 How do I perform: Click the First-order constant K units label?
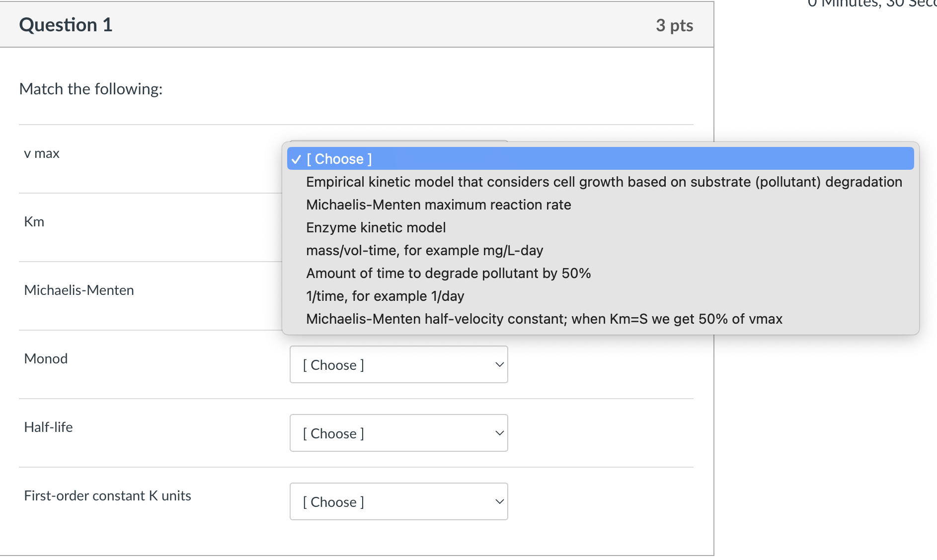coord(107,496)
